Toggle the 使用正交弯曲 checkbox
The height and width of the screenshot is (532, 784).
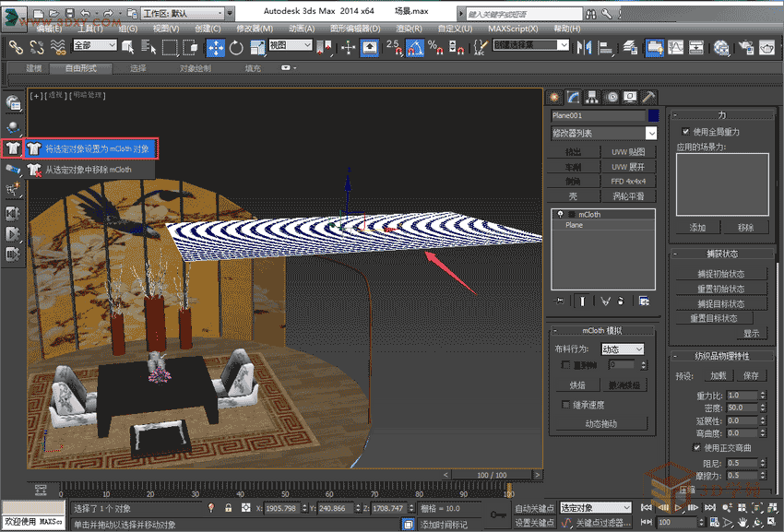coord(697,447)
